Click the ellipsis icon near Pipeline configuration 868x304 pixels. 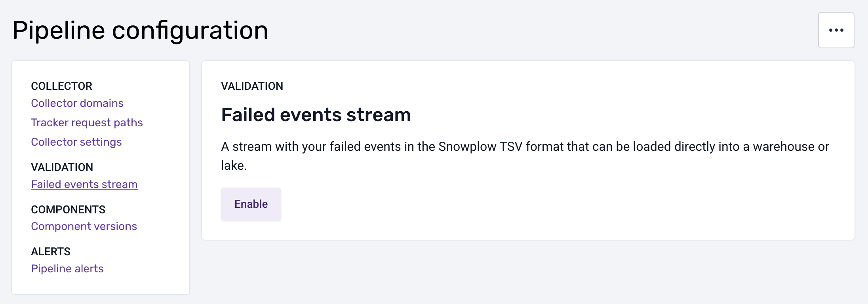tap(836, 30)
